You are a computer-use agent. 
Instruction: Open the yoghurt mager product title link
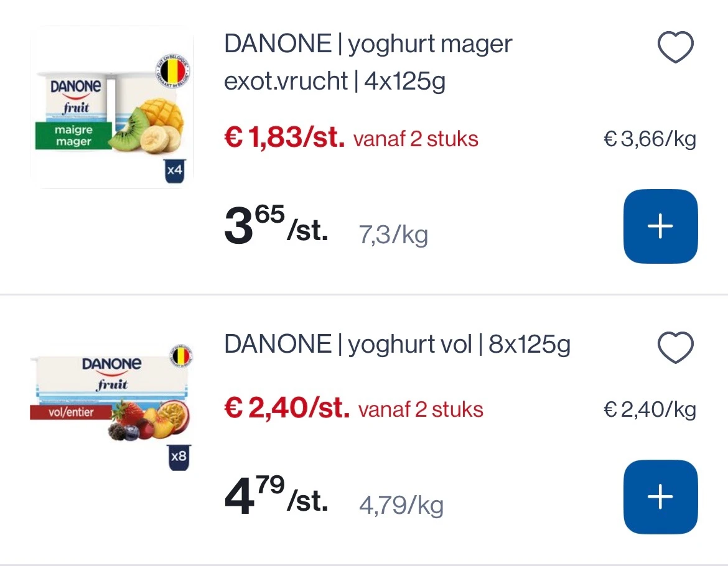[368, 61]
